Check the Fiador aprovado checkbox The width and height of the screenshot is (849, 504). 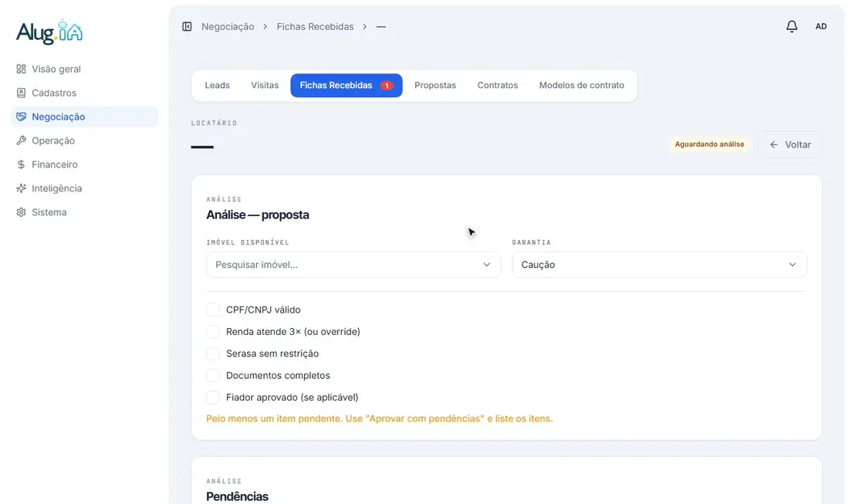point(213,397)
